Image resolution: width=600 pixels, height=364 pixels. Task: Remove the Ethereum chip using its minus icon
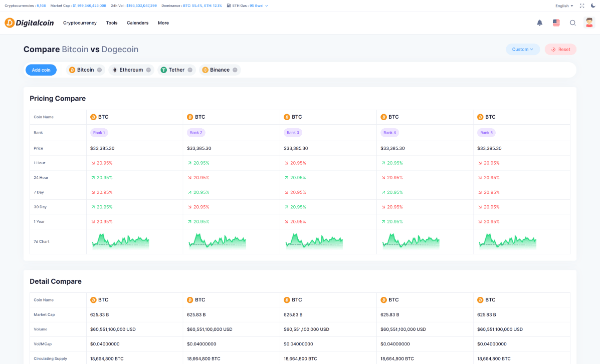pyautogui.click(x=148, y=70)
